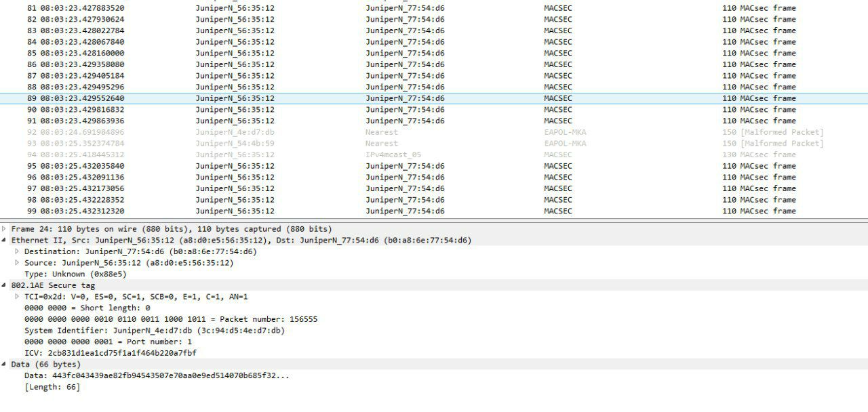Expand the TCI=0x2d flags field
This screenshot has height=412, width=868.
click(18, 297)
